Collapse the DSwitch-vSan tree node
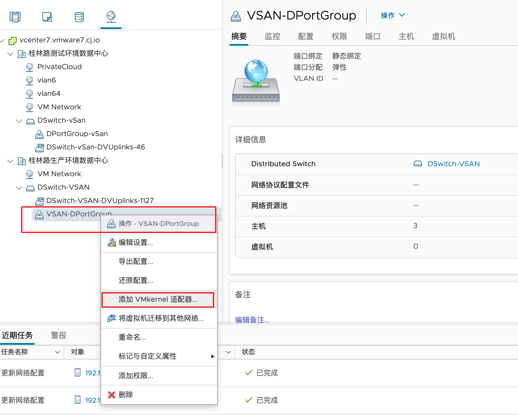This screenshot has height=420, width=518. [x=19, y=121]
